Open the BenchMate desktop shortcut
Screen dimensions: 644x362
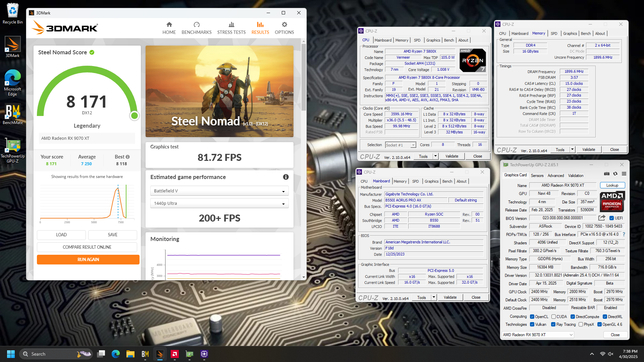pos(13,115)
